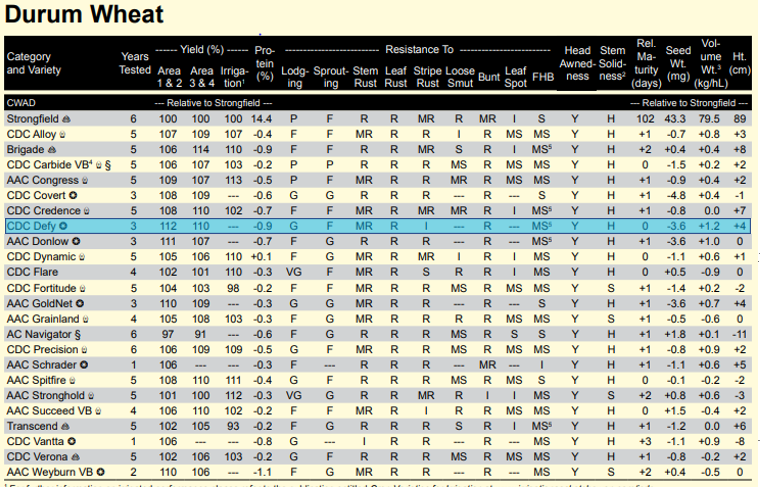Click the Volume Wt. (kg/hL) column header
The image size is (760, 487).
[x=711, y=63]
